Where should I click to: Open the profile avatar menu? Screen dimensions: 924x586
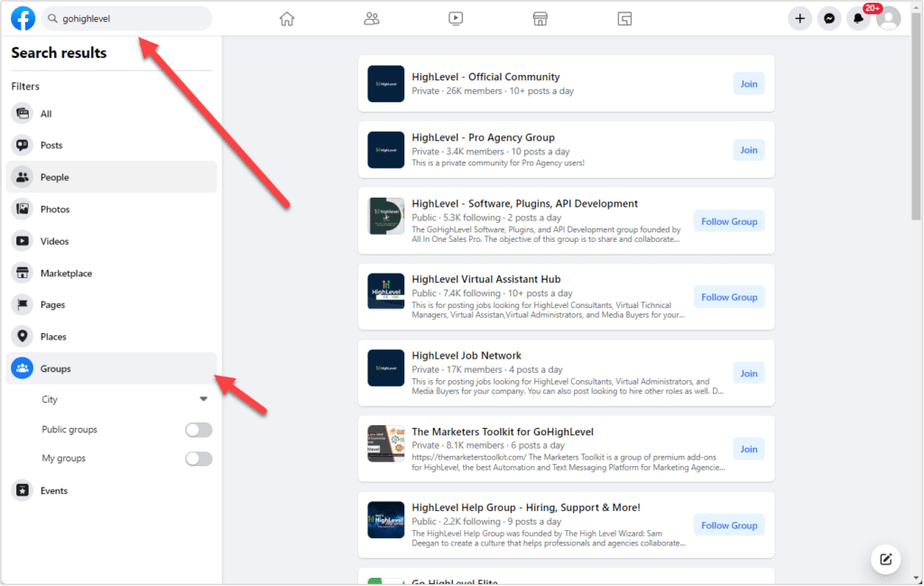(888, 19)
